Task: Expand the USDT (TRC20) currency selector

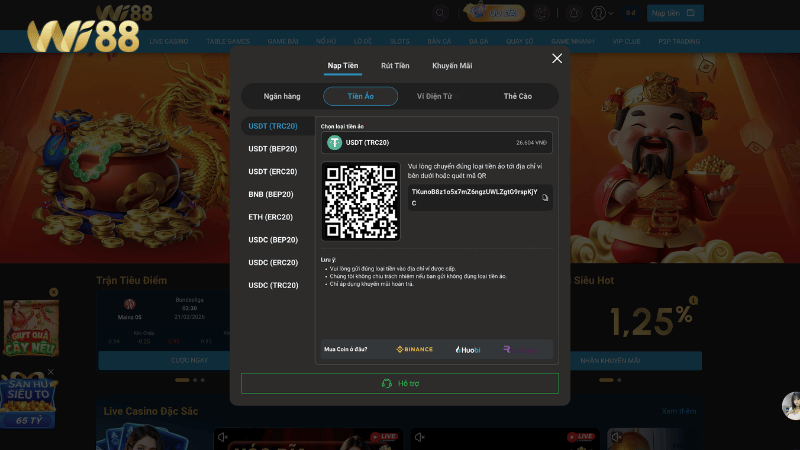Action: coord(436,143)
